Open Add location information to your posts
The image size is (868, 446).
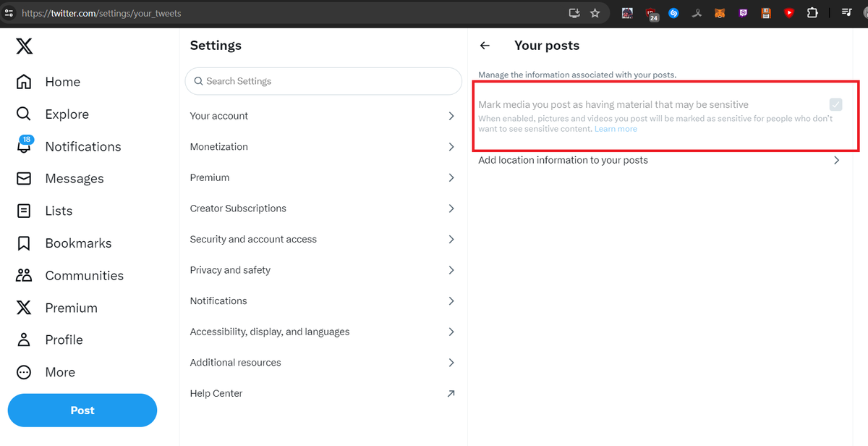coord(660,160)
